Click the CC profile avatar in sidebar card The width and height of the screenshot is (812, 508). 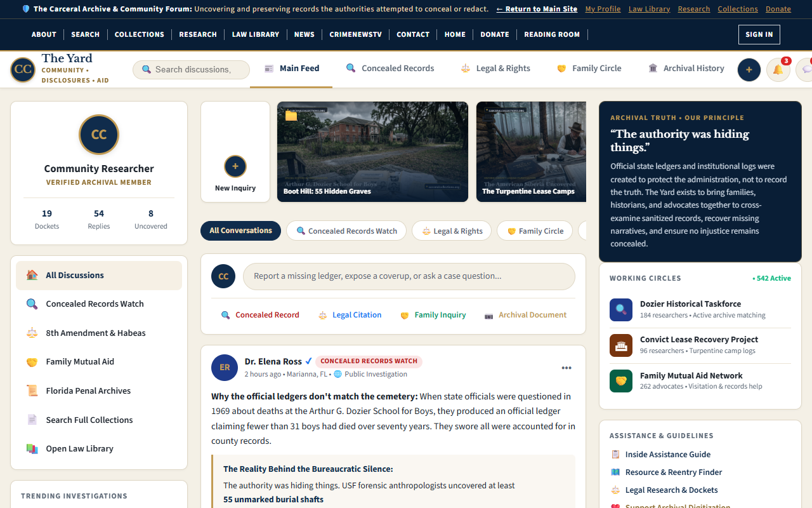pos(99,135)
